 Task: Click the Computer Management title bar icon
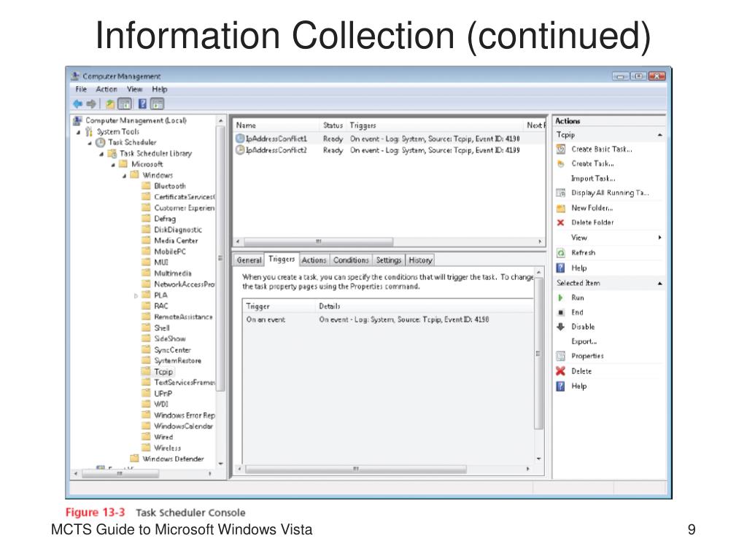(x=75, y=76)
